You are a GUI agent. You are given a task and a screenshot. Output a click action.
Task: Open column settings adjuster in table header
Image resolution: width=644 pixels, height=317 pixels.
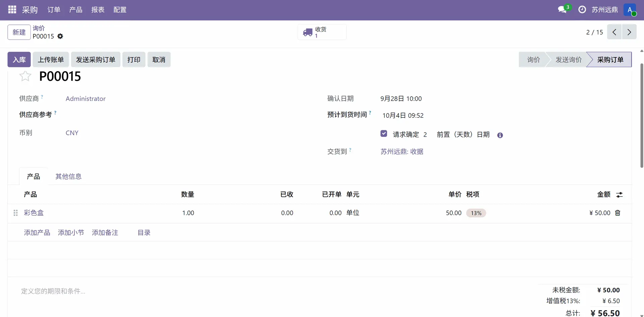(620, 195)
